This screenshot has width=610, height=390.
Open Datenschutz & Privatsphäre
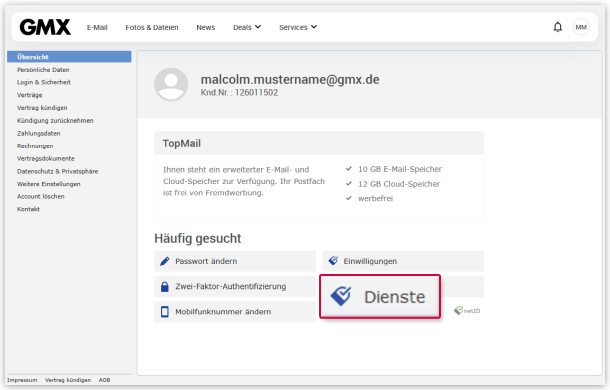[58, 171]
